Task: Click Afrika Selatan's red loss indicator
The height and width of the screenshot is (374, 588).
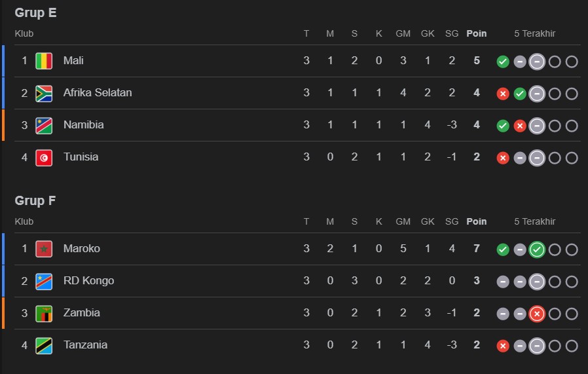Action: pyautogui.click(x=503, y=94)
